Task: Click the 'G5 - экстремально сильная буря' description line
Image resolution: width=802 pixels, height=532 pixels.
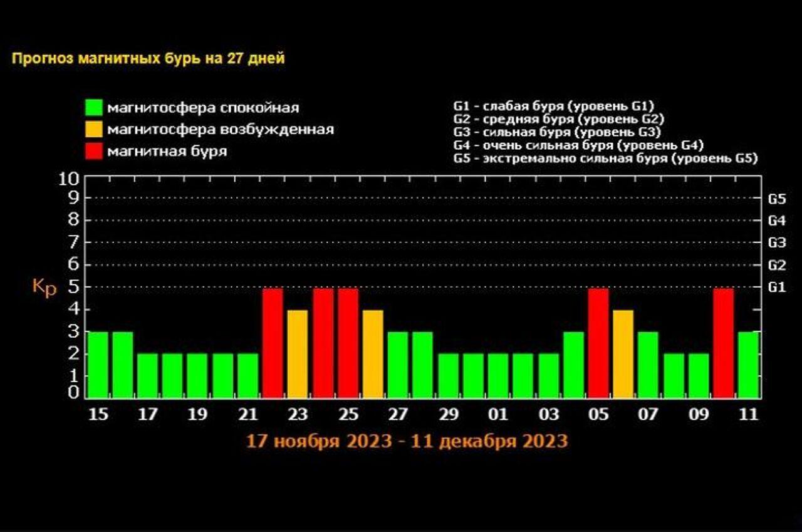Action: coord(605,158)
